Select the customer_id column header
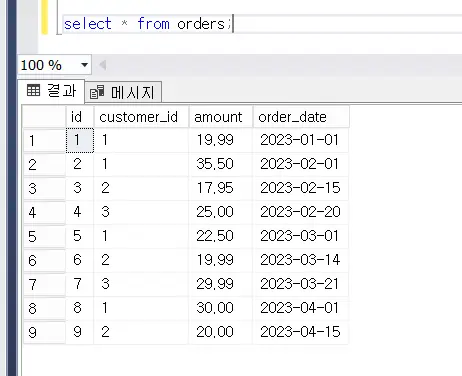The height and width of the screenshot is (376, 462). 141,117
